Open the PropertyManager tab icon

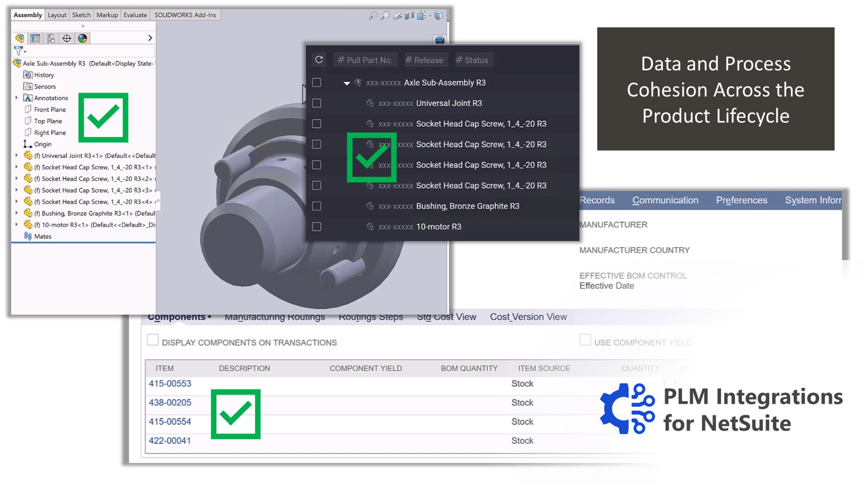[35, 38]
